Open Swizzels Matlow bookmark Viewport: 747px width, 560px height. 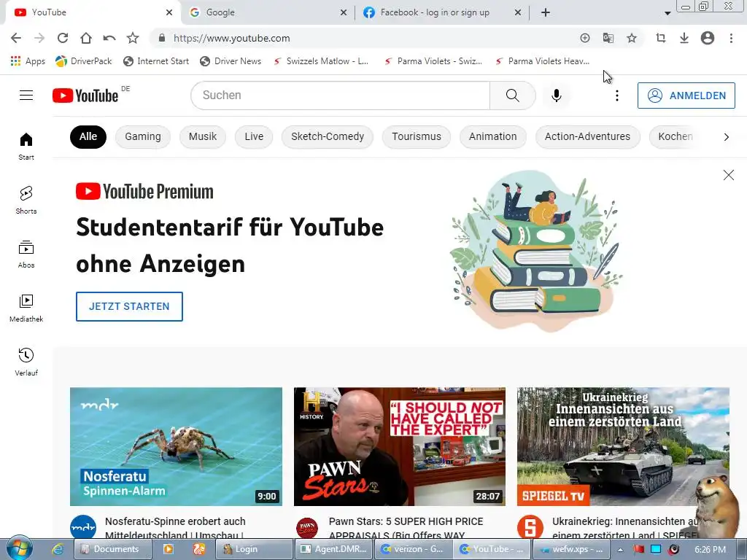tap(321, 61)
